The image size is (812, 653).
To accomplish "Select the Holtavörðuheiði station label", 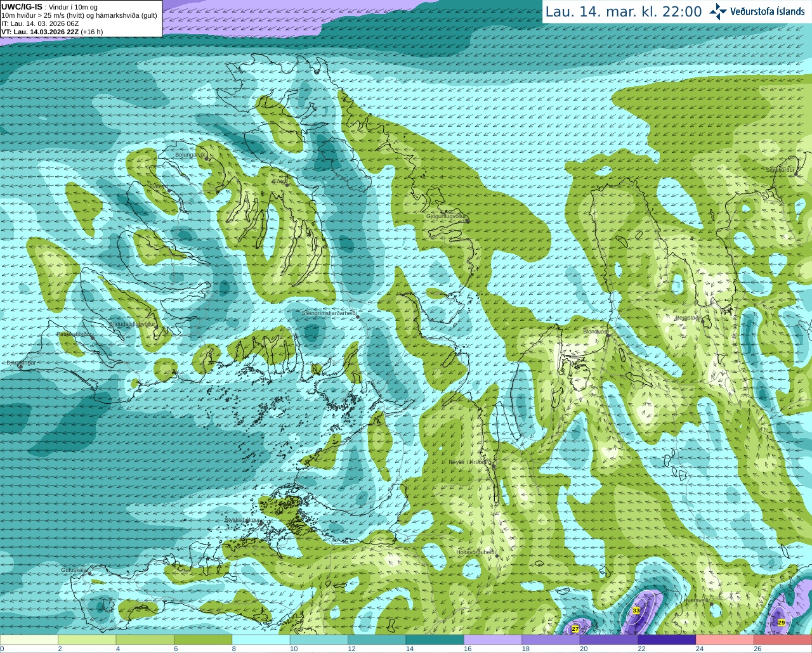I will click(476, 552).
